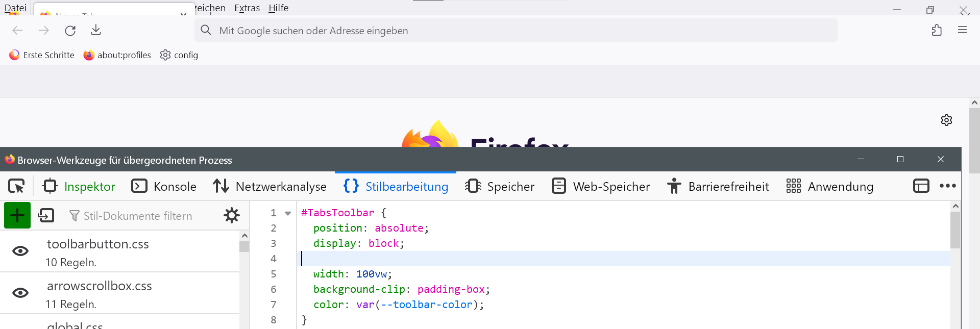Open the Barrierefreiheit tab
This screenshot has width=980, height=329.
coord(718,186)
